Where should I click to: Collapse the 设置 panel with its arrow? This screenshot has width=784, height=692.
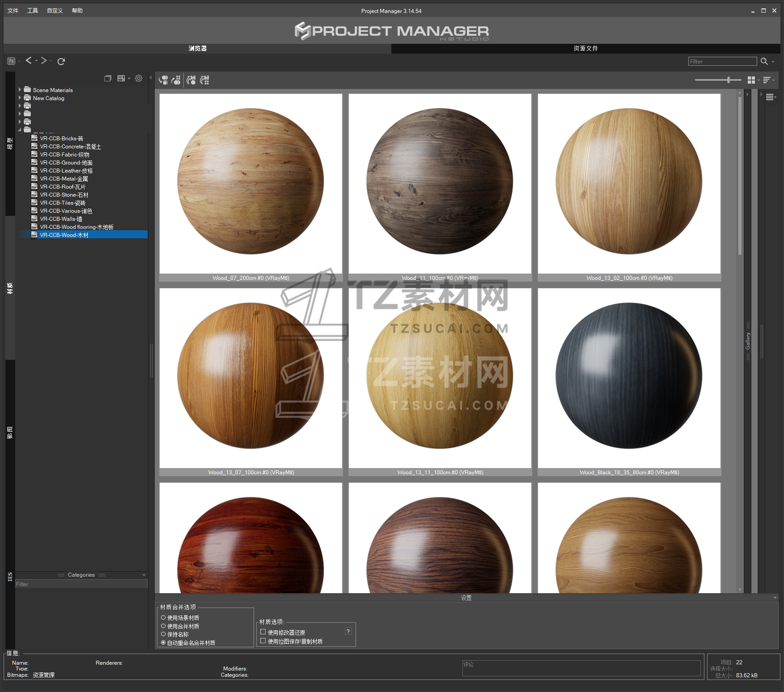775,598
